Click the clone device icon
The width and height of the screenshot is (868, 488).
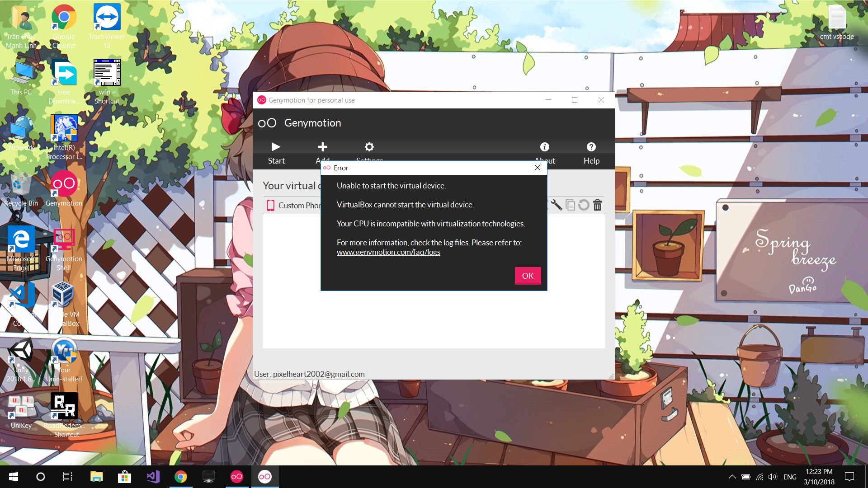click(571, 205)
